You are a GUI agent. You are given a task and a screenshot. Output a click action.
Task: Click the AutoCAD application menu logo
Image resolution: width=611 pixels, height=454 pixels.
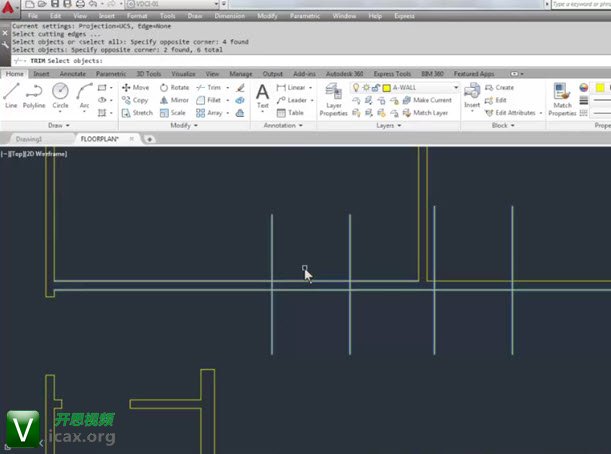pos(8,8)
